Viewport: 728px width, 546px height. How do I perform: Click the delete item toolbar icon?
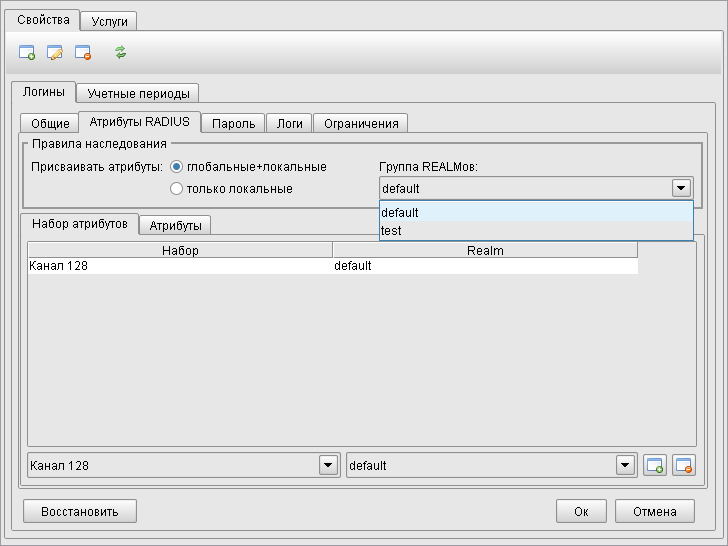coord(83,52)
